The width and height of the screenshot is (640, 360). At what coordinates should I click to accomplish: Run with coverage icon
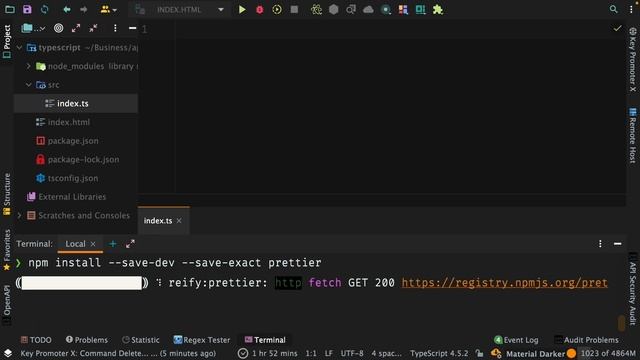pyautogui.click(x=277, y=9)
